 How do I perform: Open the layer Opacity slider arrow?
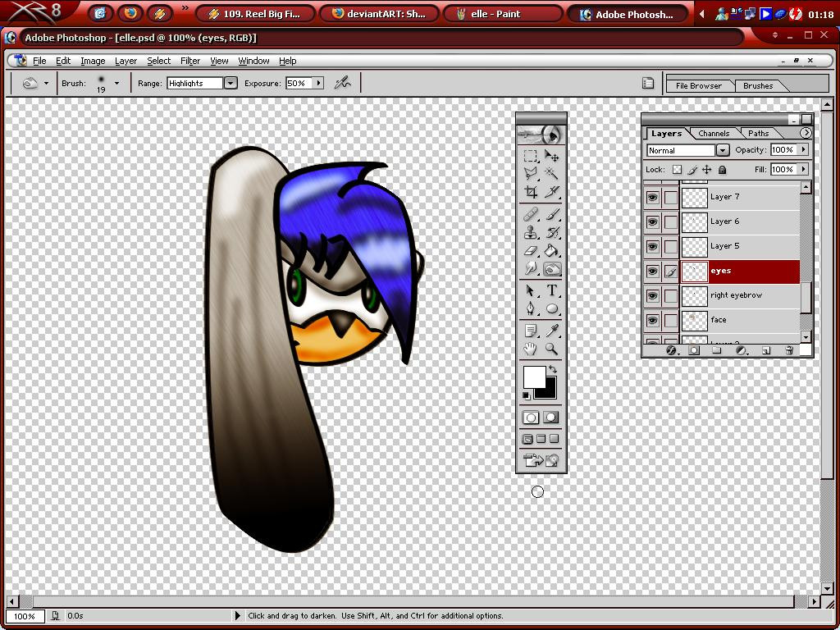804,150
